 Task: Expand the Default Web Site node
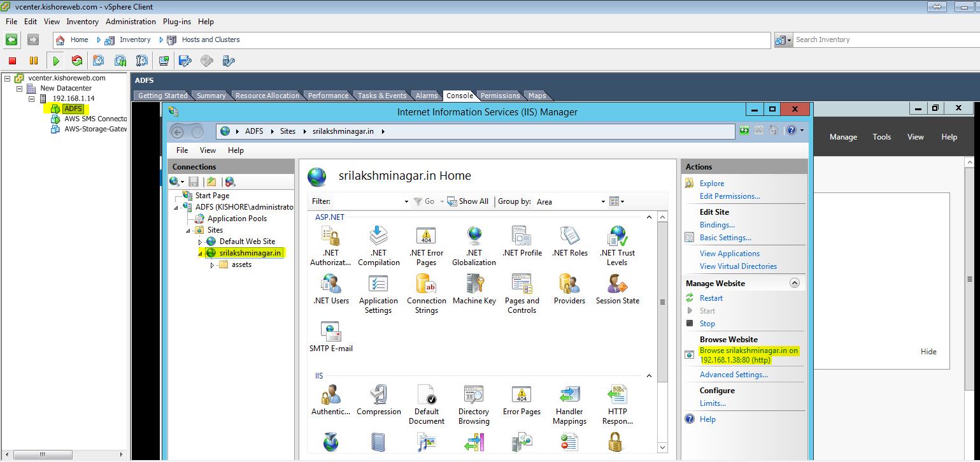pyautogui.click(x=200, y=242)
